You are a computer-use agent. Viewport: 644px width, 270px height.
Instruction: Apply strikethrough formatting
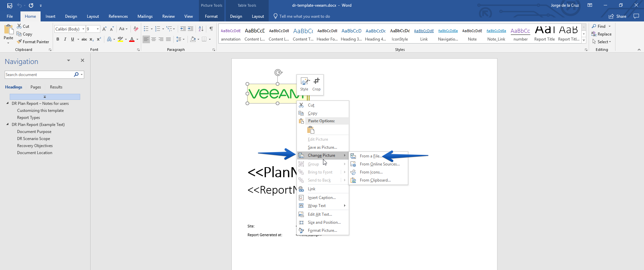(x=84, y=39)
